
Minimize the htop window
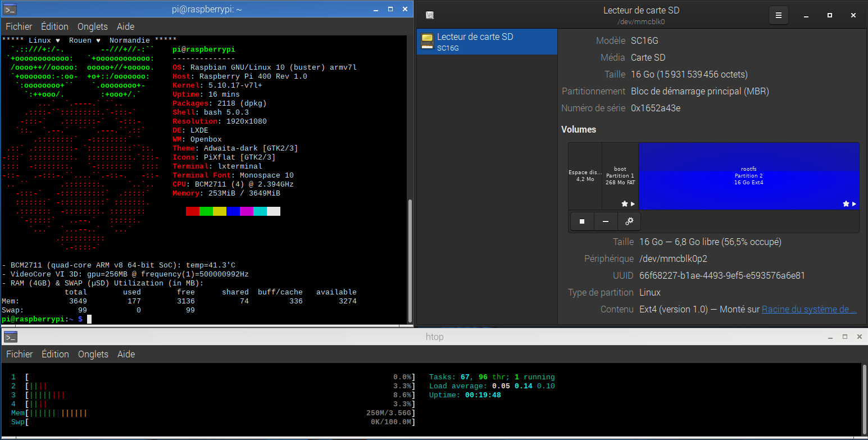tap(830, 337)
